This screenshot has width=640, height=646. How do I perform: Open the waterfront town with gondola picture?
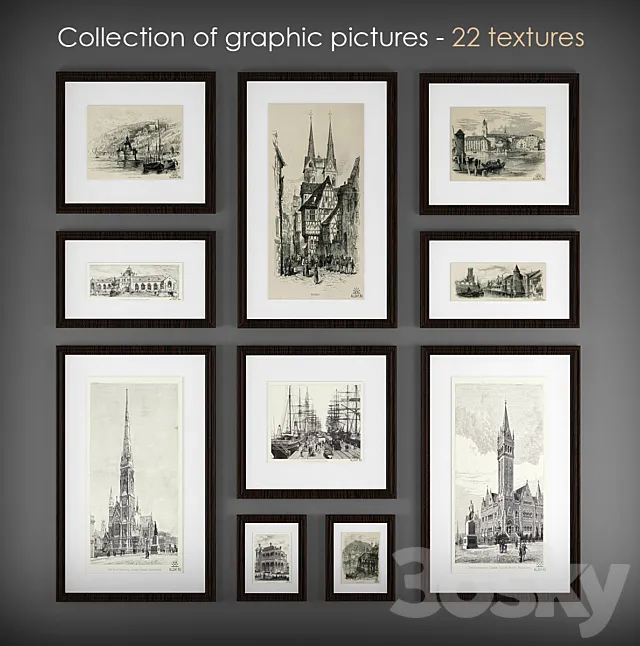click(499, 144)
